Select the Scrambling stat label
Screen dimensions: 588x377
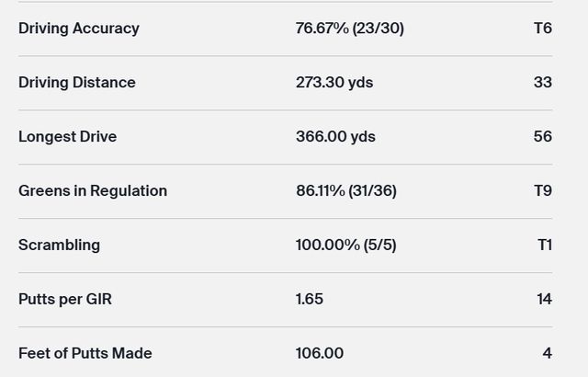59,246
